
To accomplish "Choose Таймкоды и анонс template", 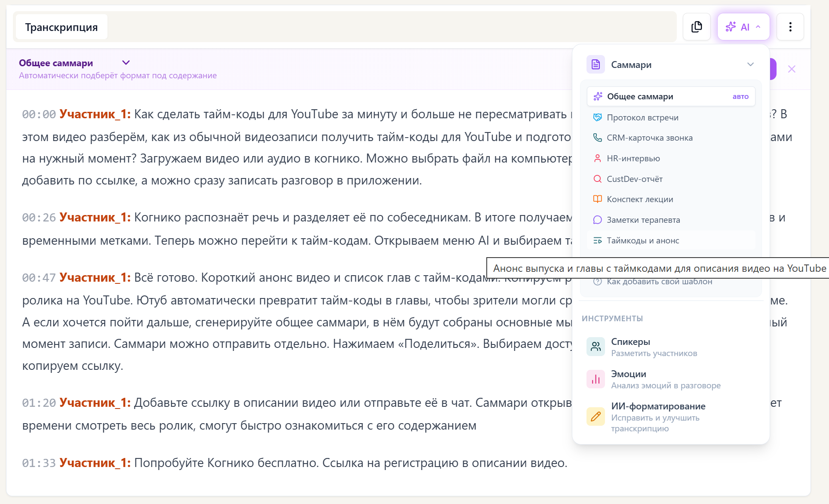I will [x=671, y=240].
